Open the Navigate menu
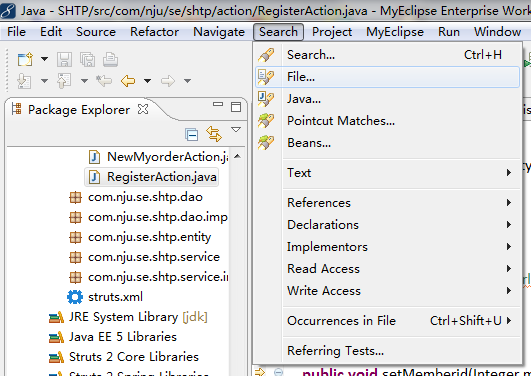This screenshot has height=376, width=531. point(219,32)
